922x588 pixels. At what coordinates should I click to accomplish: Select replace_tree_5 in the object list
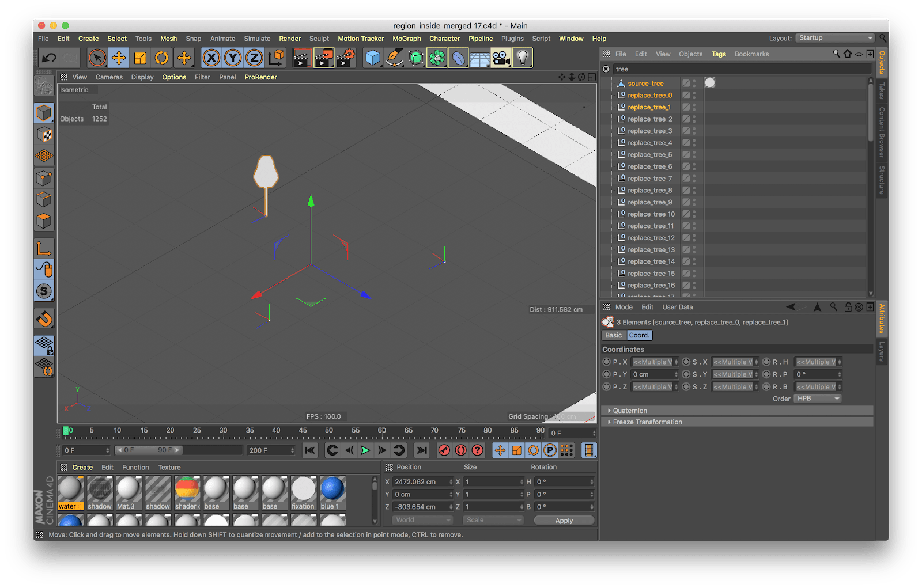649,155
